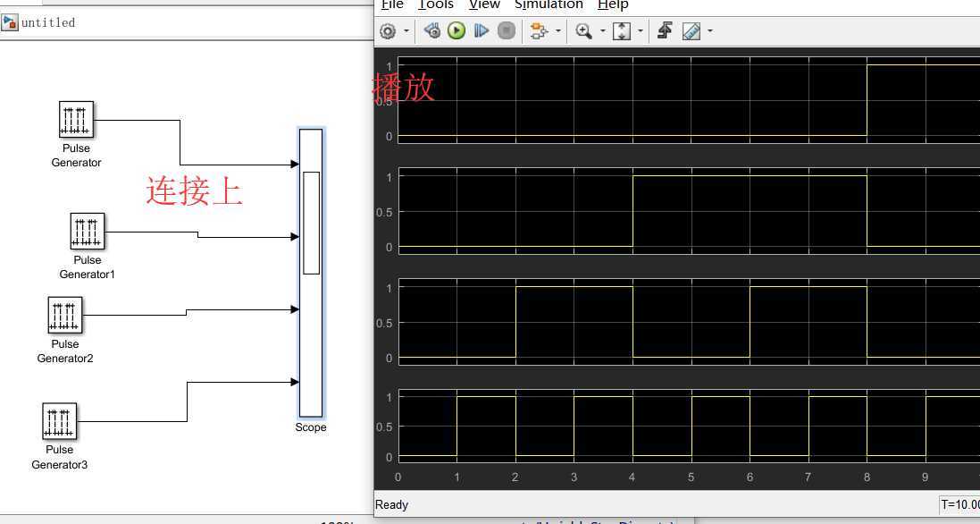Open the Triggers toolbar icon

[665, 30]
